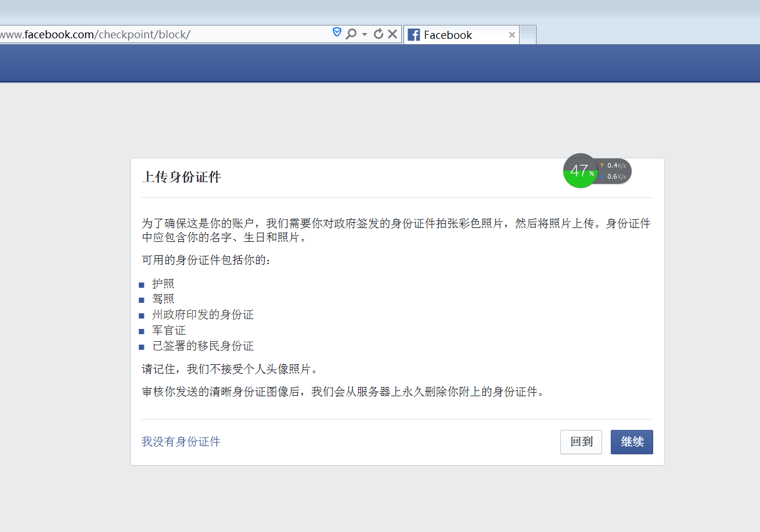Viewport: 760px width, 532px height.
Task: Refresh the page with the reload icon
Action: 378,34
